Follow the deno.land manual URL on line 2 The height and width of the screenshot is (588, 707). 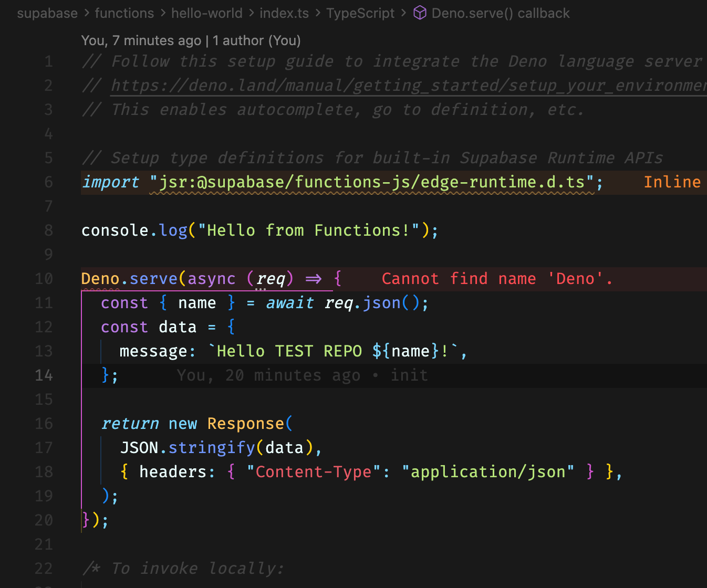pyautogui.click(x=409, y=85)
